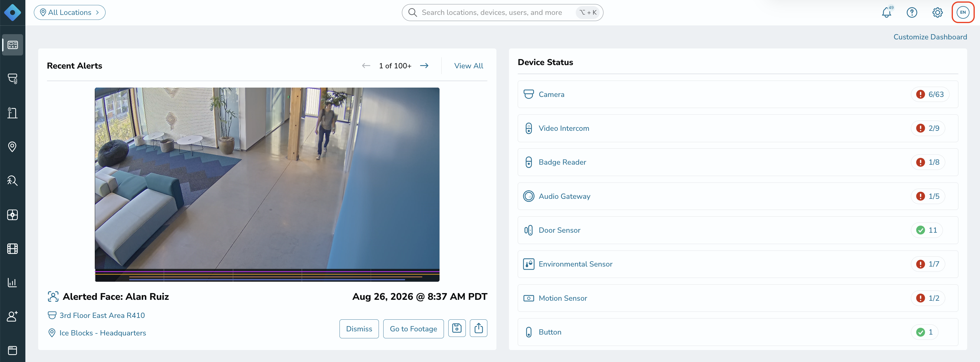980x362 pixels.
Task: Open the video wall grid sidebar icon
Action: click(x=13, y=215)
